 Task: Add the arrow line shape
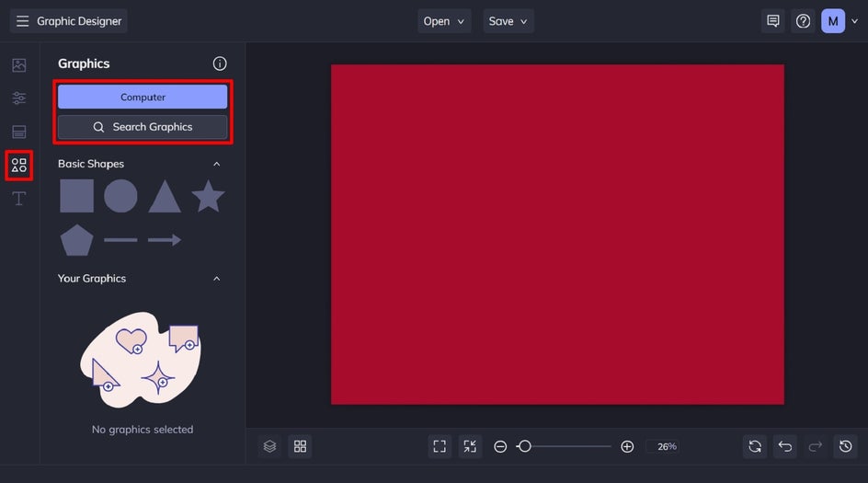click(165, 240)
